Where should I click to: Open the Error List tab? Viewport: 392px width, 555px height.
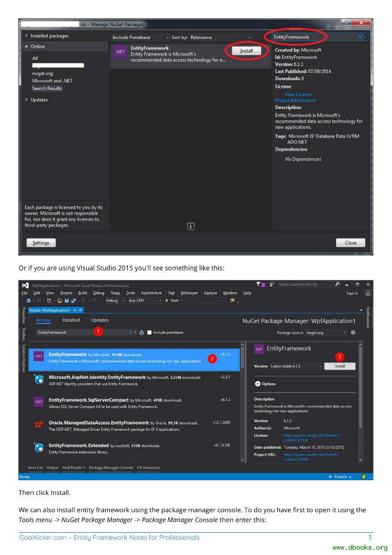[35, 468]
